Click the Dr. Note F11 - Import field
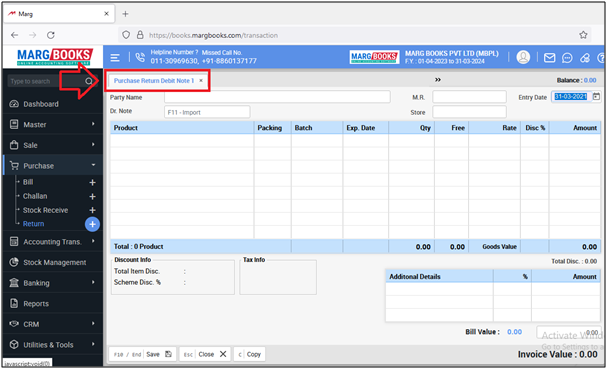608x369 pixels. pos(207,112)
